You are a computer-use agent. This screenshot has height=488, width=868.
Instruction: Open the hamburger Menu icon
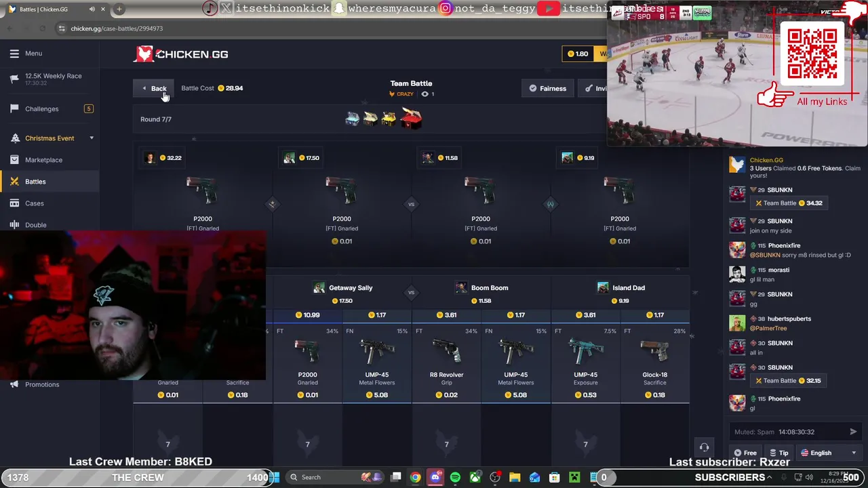[14, 54]
